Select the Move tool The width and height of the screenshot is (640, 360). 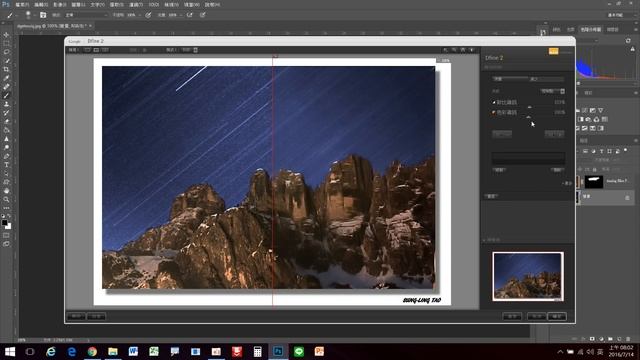(6, 35)
